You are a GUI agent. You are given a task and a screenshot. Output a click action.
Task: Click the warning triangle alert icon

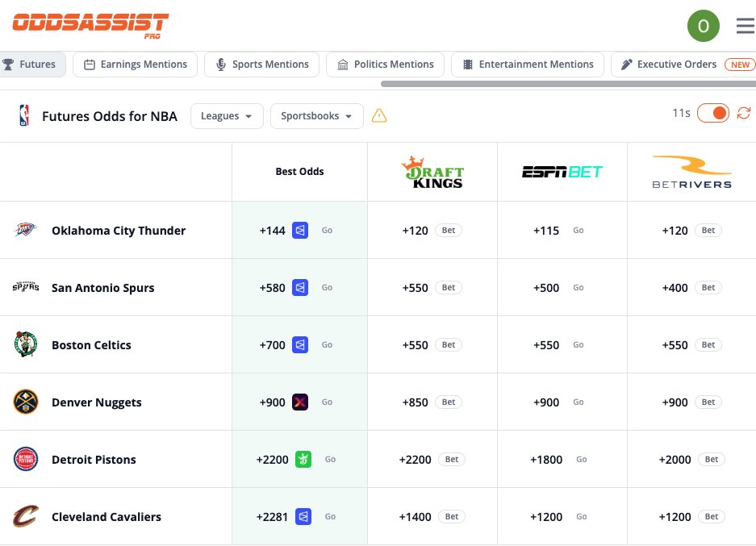pyautogui.click(x=379, y=115)
